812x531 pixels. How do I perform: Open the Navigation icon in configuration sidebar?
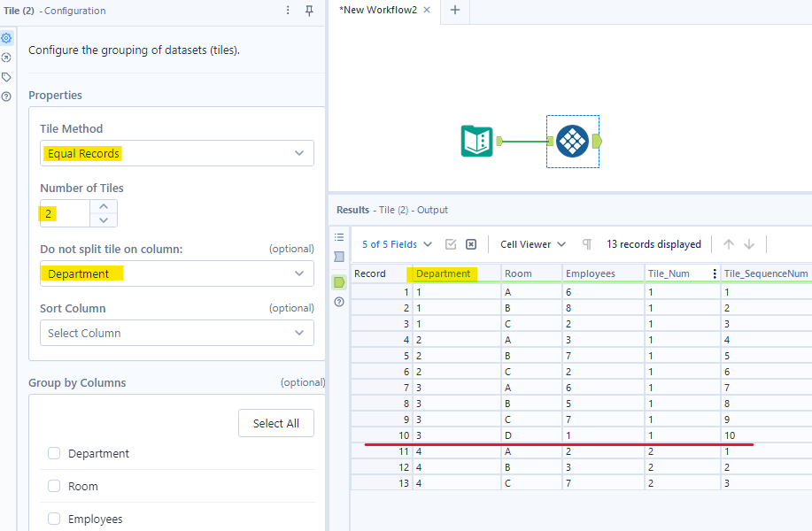coord(7,58)
